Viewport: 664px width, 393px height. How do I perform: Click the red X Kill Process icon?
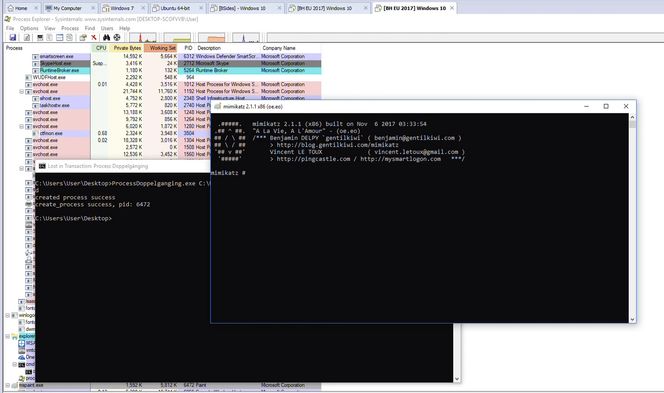[x=94, y=38]
